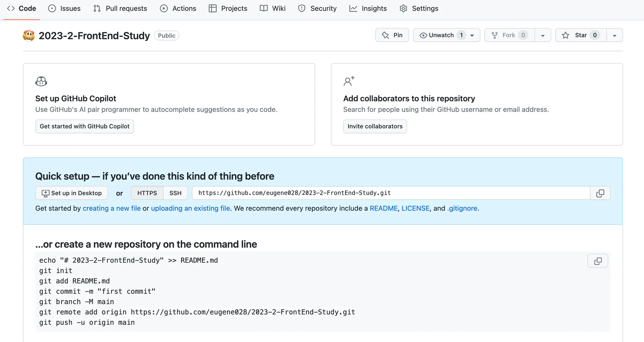Screen dimensions: 644x342
Task: Click the Copilot icon in setup card
Action: (x=41, y=81)
